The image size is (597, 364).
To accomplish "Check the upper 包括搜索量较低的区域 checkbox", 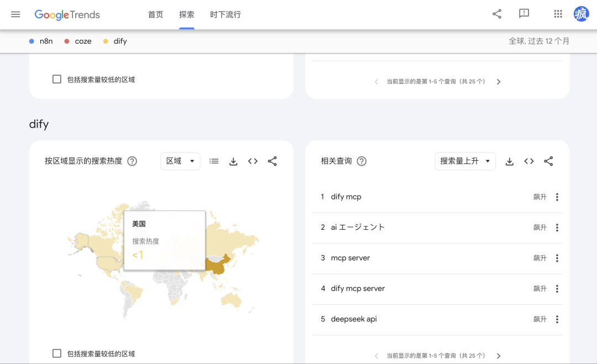I will 57,79.
